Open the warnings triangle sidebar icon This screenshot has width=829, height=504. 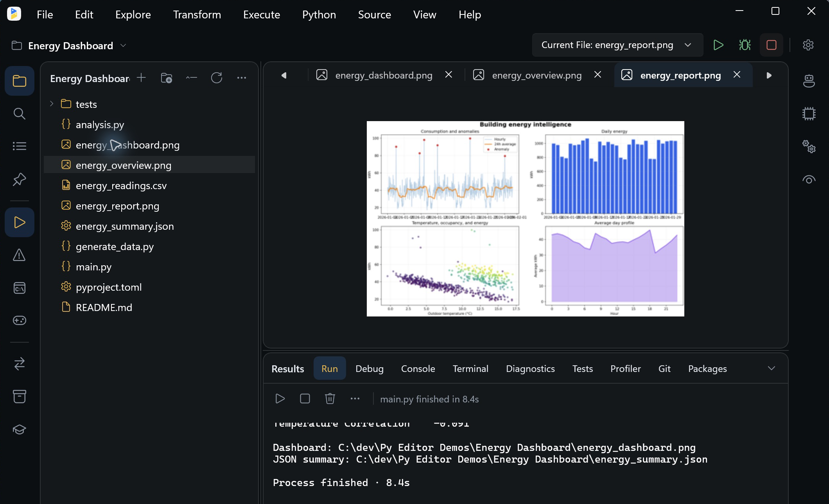click(x=19, y=255)
